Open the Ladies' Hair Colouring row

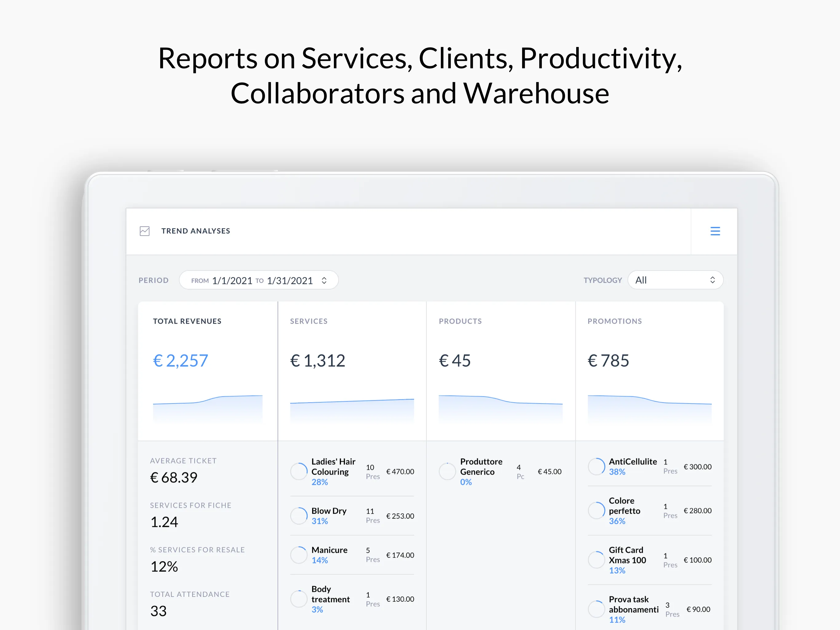click(x=352, y=472)
